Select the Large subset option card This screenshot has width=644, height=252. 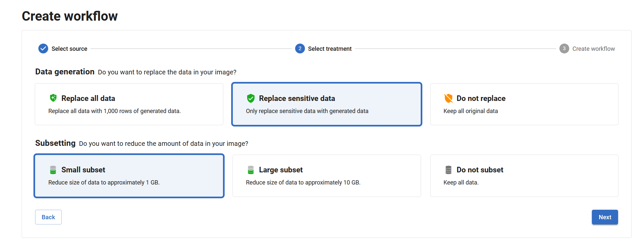tap(327, 176)
